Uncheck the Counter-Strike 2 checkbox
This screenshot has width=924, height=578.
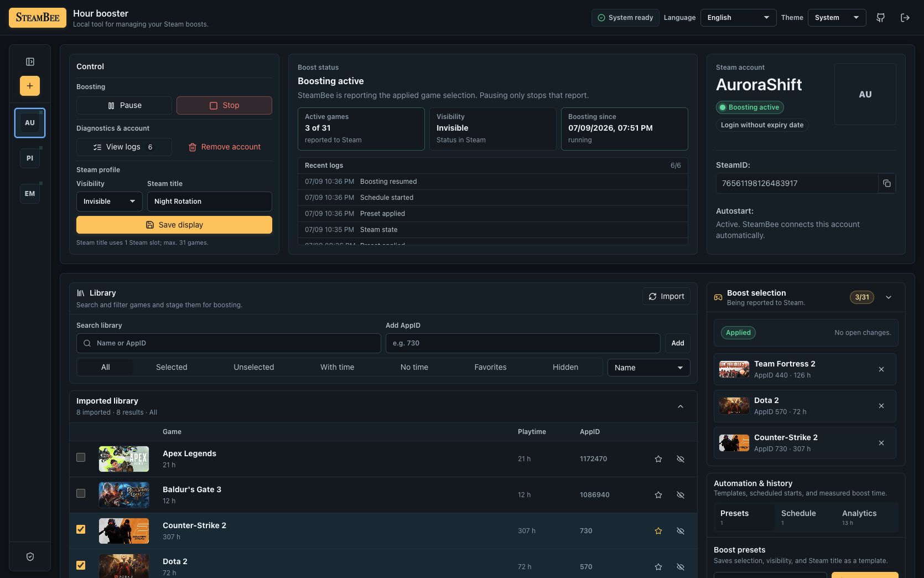(x=81, y=529)
